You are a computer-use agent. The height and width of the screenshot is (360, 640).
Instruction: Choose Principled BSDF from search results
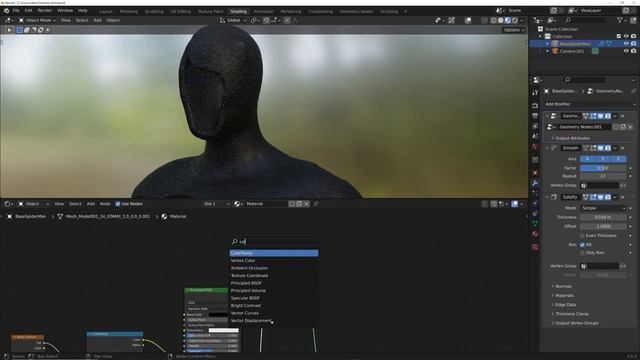274,283
